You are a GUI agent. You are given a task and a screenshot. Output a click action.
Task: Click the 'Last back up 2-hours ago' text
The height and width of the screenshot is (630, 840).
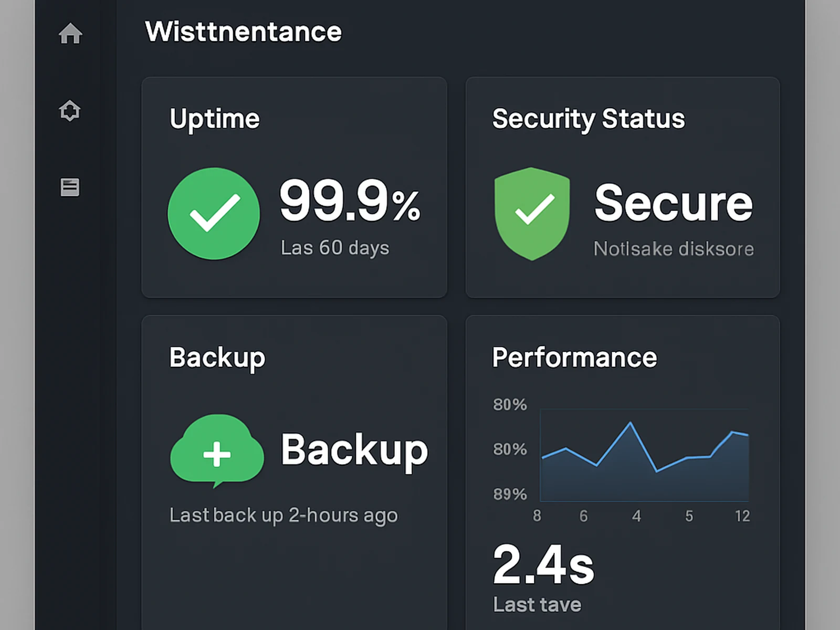[283, 515]
